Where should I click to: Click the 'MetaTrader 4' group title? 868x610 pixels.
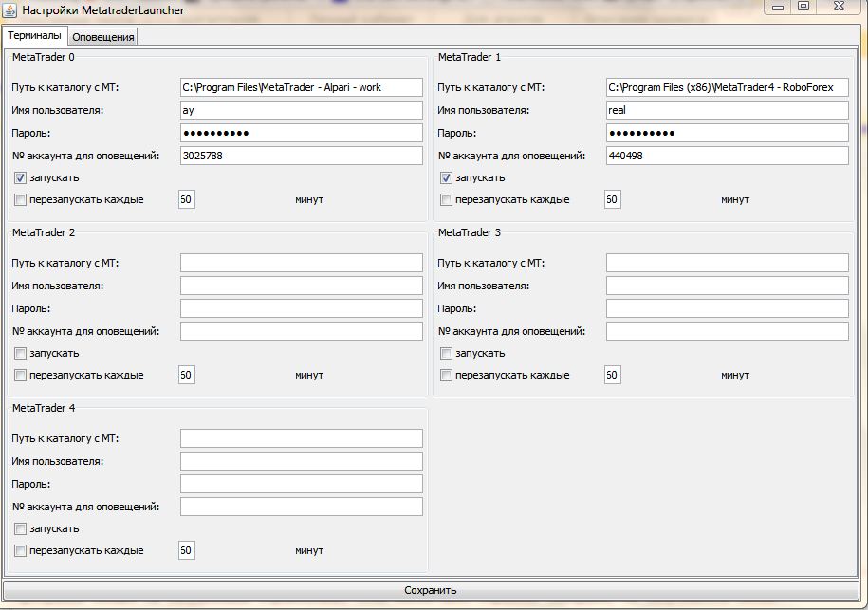44,408
